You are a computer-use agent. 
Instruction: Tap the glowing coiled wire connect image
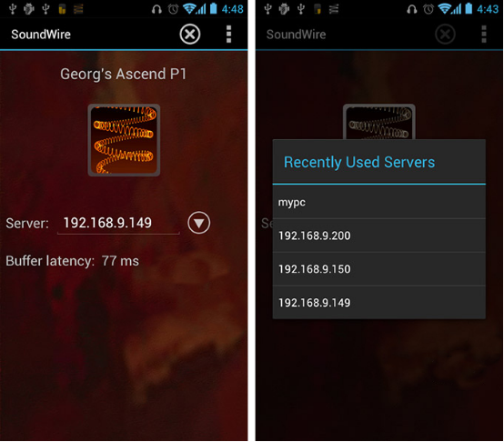[x=124, y=140]
